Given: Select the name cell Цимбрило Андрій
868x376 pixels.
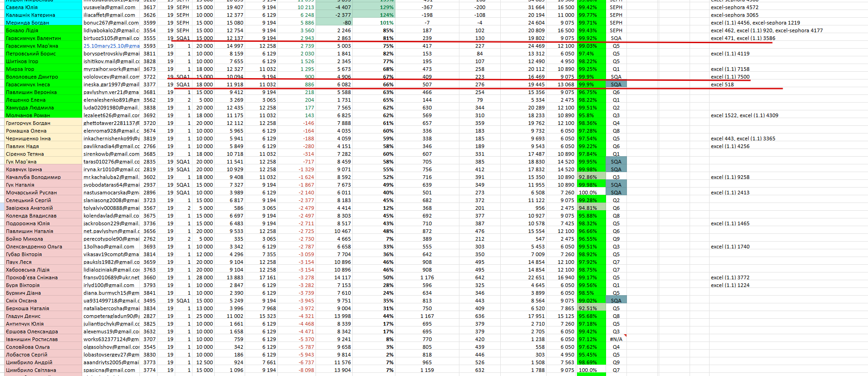Looking at the screenshot, I should click(44, 362).
